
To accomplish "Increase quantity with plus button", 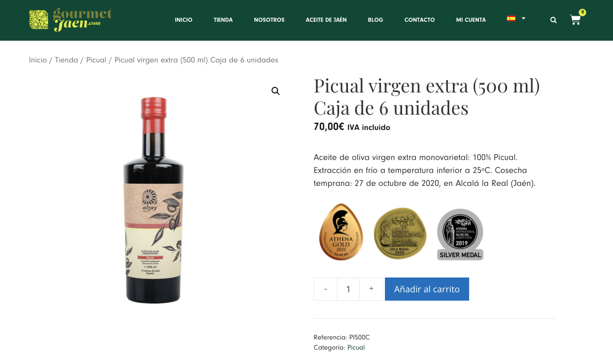I will [x=371, y=289].
